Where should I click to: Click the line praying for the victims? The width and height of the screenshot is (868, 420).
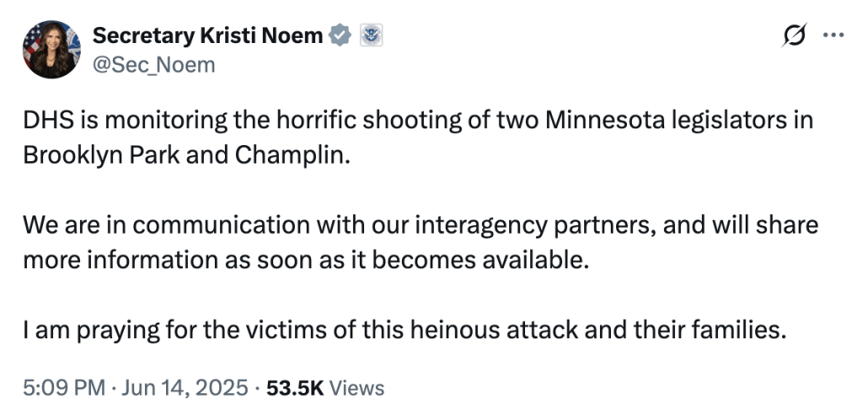405,331
